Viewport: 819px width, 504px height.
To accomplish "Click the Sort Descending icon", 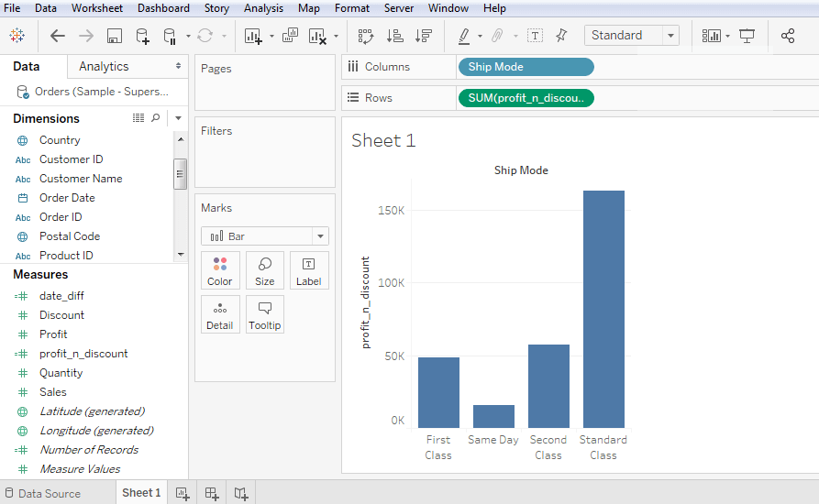I will [x=423, y=36].
